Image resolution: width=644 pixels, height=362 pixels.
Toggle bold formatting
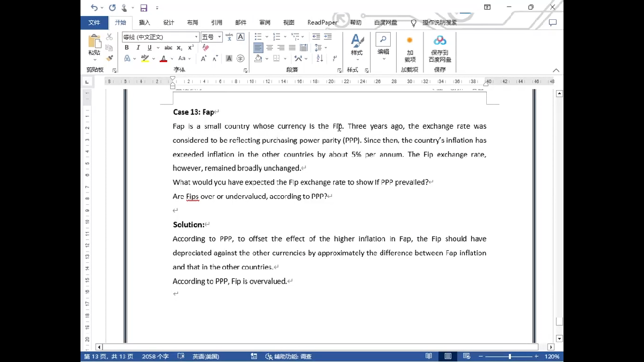click(127, 48)
